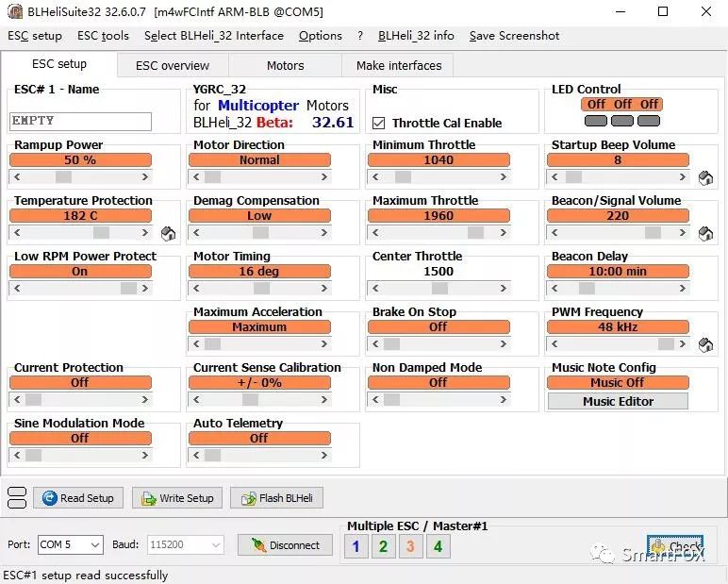Switch to the Motors tab
This screenshot has width=728, height=584.
(x=285, y=65)
